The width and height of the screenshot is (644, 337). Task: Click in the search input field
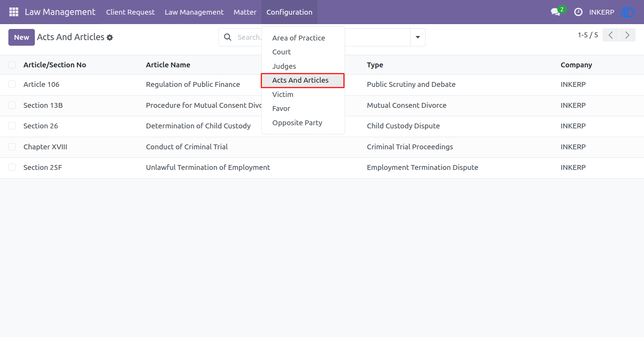click(x=249, y=37)
